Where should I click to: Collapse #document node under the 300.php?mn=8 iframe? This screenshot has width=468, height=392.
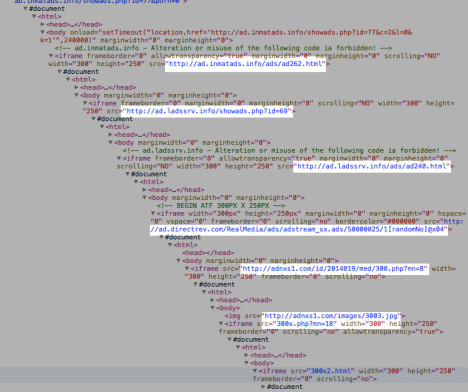pos(195,284)
